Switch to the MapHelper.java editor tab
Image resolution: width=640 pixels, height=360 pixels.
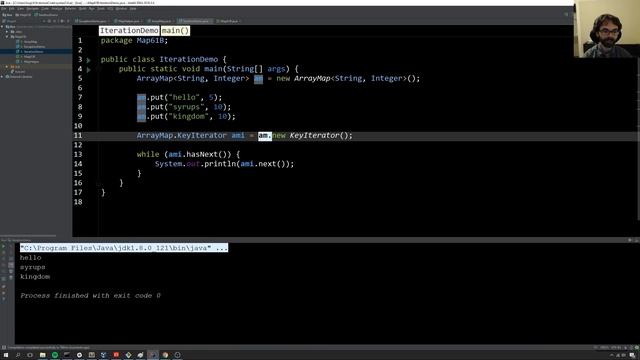coord(128,21)
